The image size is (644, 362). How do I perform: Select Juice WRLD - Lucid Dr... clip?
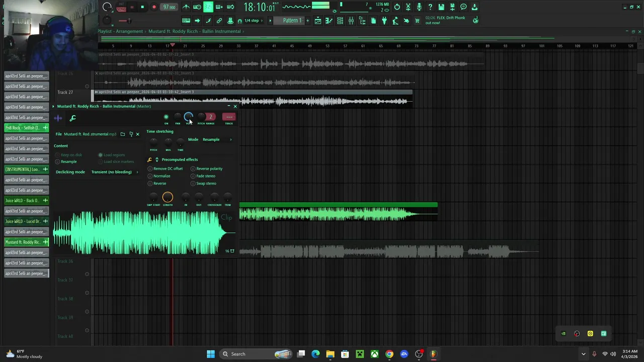(x=26, y=221)
